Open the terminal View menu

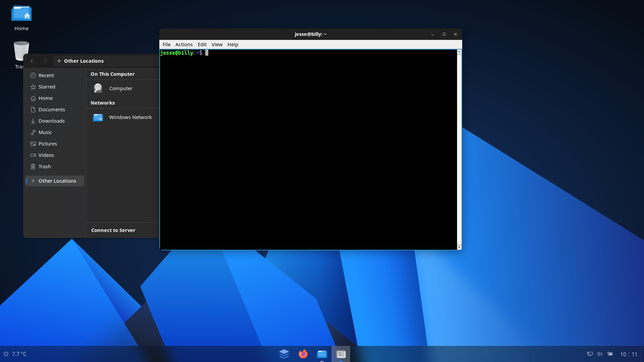(x=217, y=45)
